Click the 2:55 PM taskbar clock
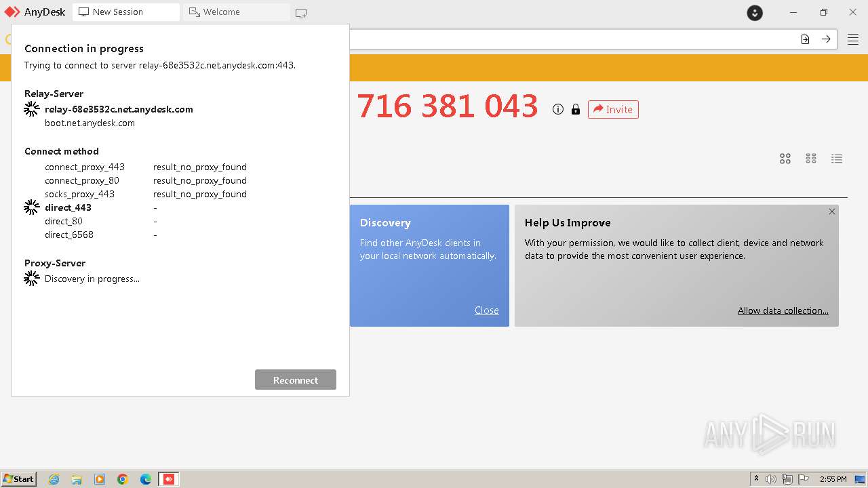Image resolution: width=868 pixels, height=488 pixels. coord(833,479)
